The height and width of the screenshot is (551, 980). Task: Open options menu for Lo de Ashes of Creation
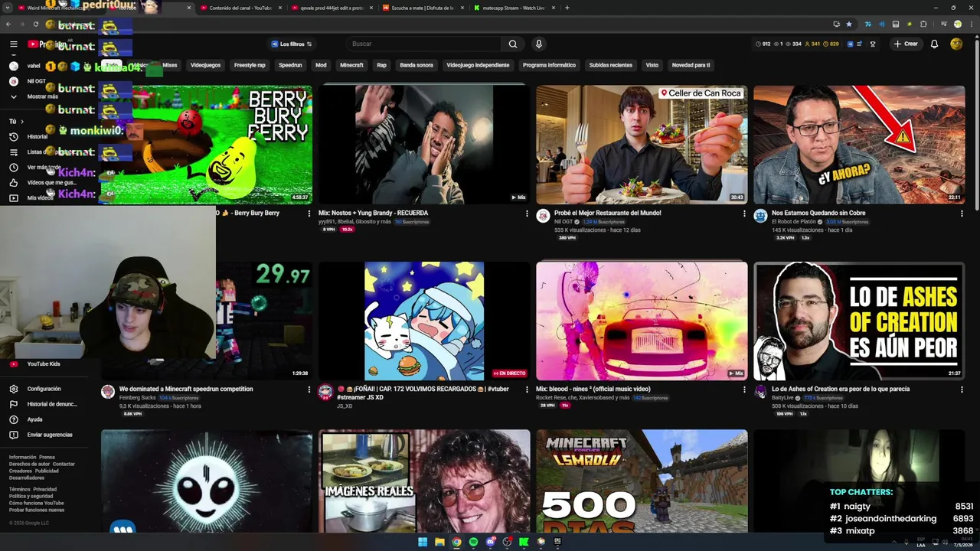961,390
